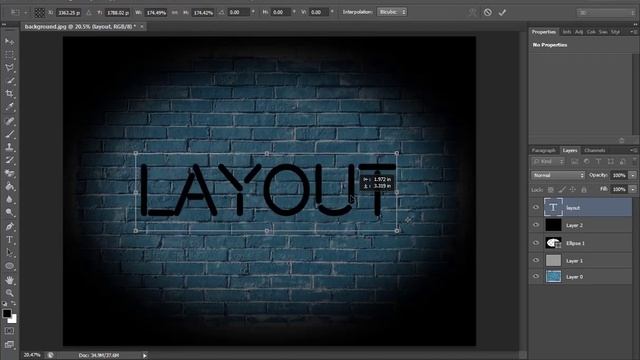640x360 pixels.
Task: Select the Brush tool
Action: [9, 134]
